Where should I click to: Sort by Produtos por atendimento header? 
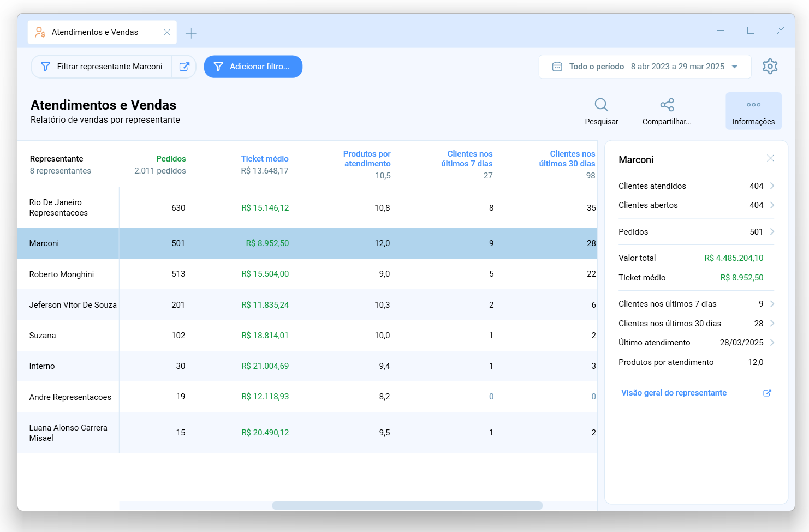click(367, 159)
